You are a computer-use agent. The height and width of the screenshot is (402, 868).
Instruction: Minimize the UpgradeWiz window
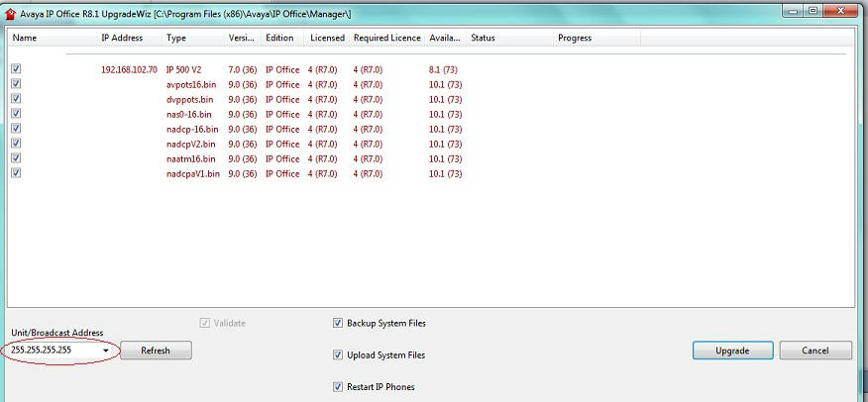[x=794, y=11]
